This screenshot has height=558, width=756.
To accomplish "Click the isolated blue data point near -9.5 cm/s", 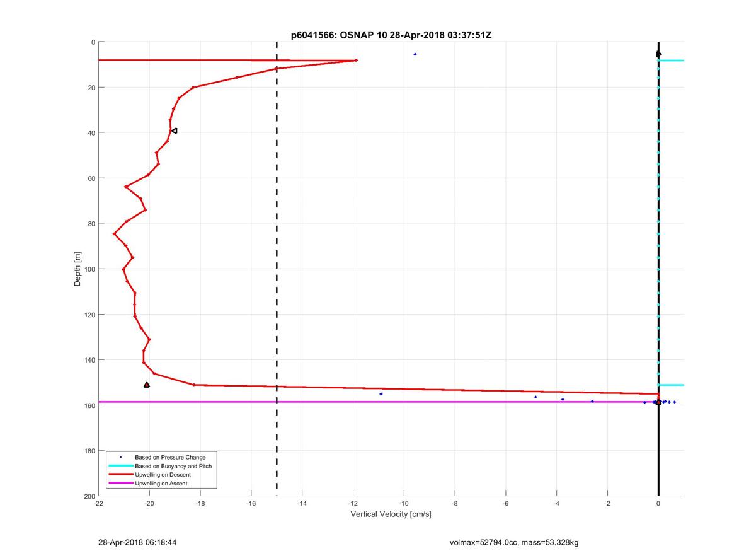I will click(415, 54).
